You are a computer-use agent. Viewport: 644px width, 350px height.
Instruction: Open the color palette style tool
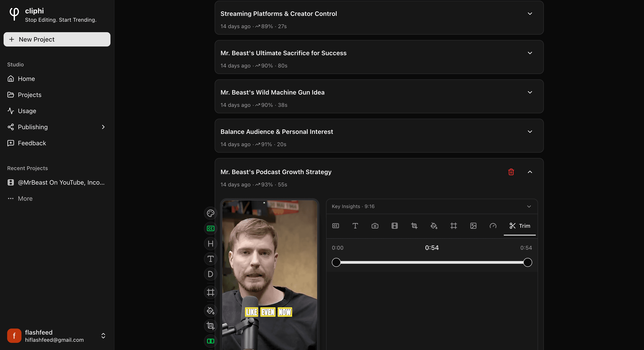pyautogui.click(x=210, y=213)
